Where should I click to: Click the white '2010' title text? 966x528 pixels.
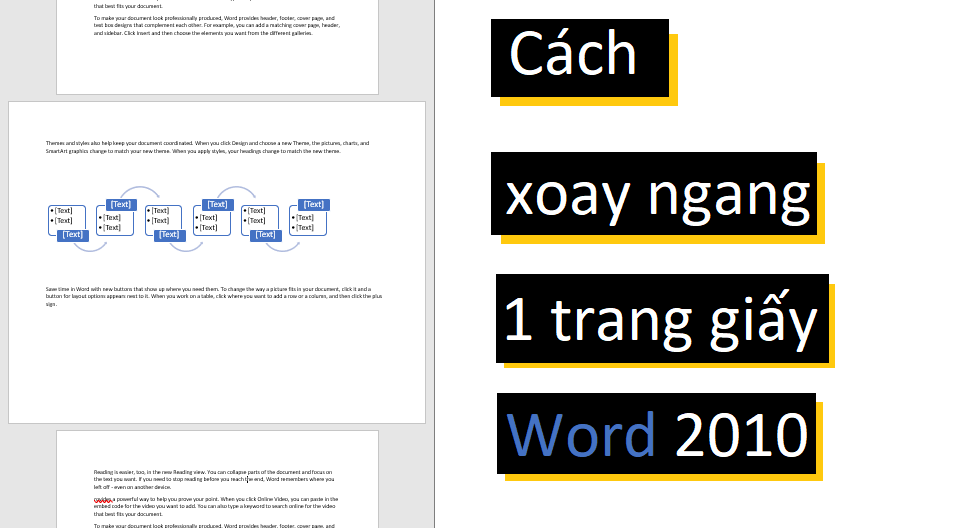(x=740, y=435)
